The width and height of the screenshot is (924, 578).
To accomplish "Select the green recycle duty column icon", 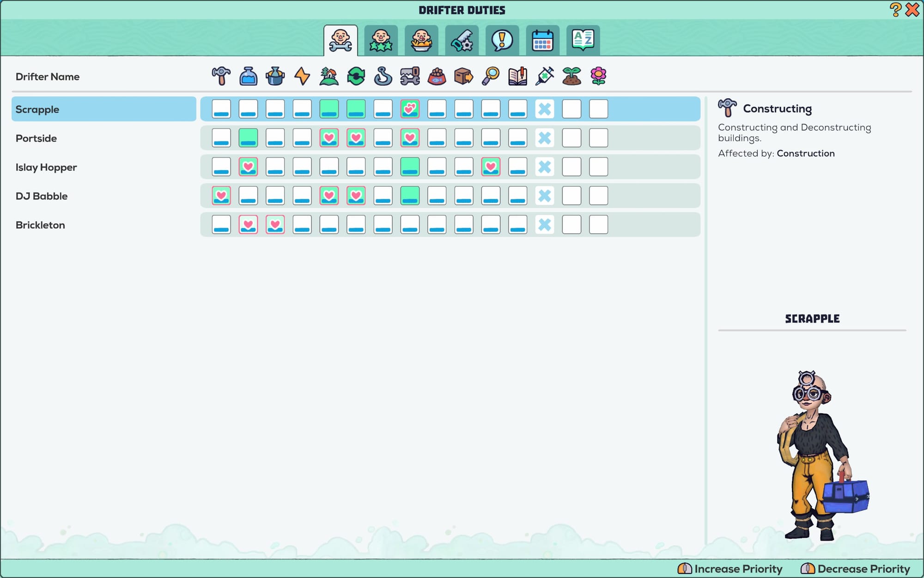I will (x=356, y=76).
